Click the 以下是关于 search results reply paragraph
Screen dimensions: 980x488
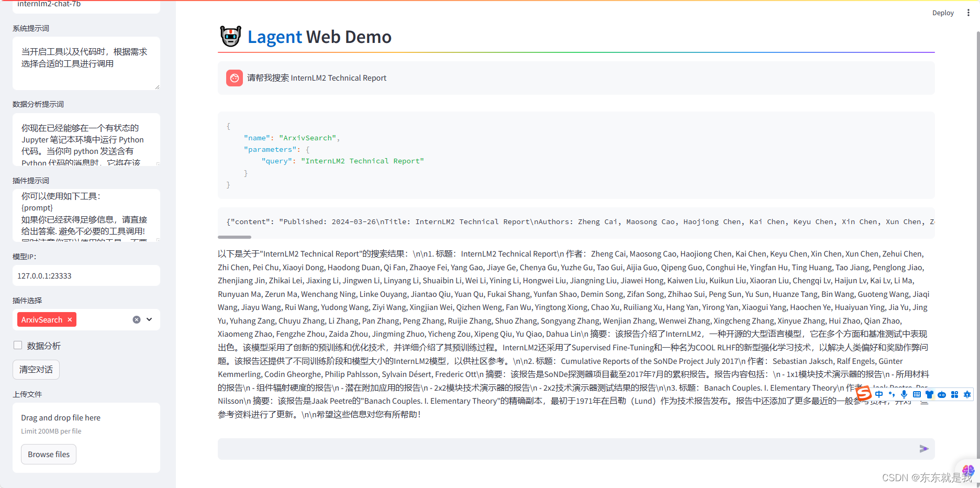tap(574, 334)
